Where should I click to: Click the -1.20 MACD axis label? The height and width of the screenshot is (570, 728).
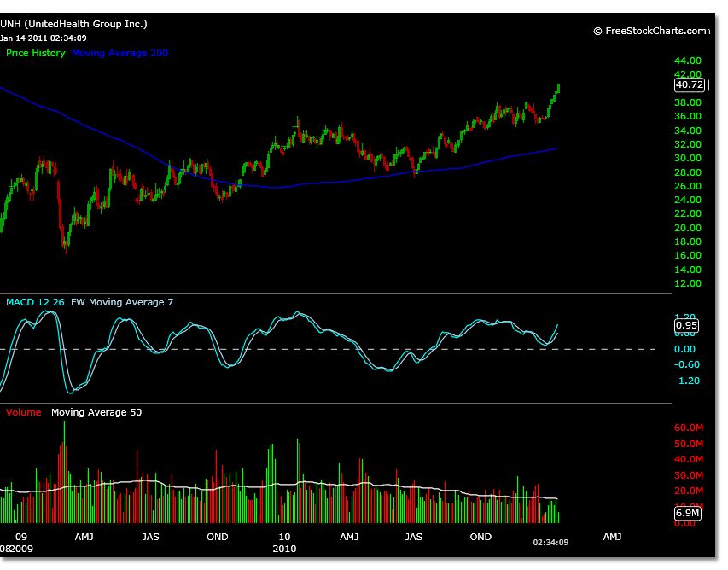click(x=687, y=381)
